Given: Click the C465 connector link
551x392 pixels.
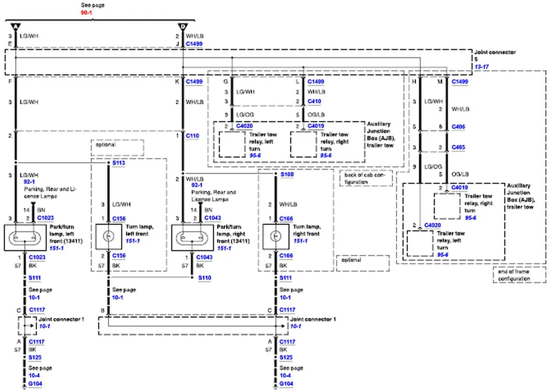Looking at the screenshot, I should 458,147.
